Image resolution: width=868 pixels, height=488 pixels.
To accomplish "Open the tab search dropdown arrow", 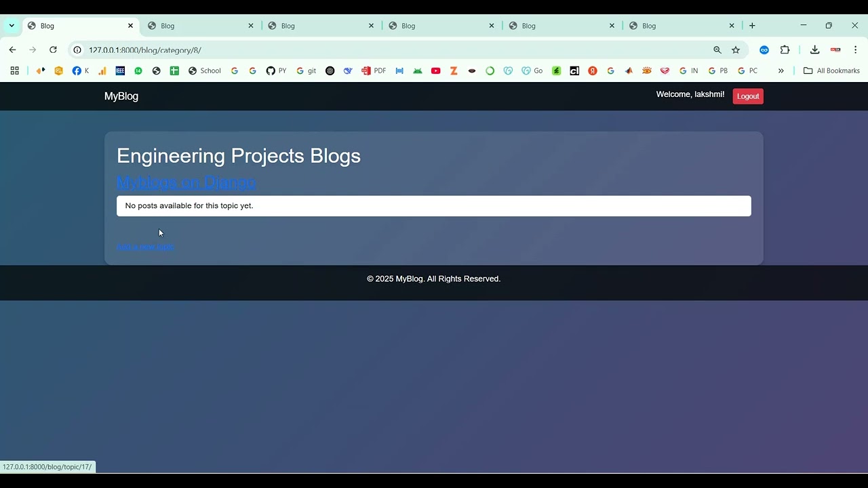I will click(12, 26).
